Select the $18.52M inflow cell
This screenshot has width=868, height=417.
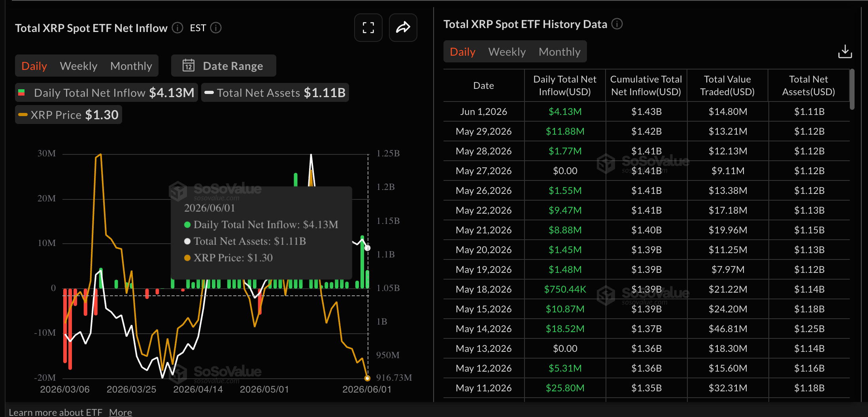(x=565, y=329)
